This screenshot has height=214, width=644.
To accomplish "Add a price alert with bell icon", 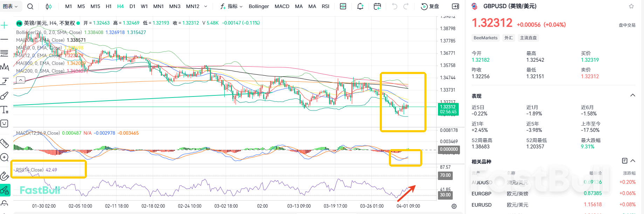I will (360, 6).
